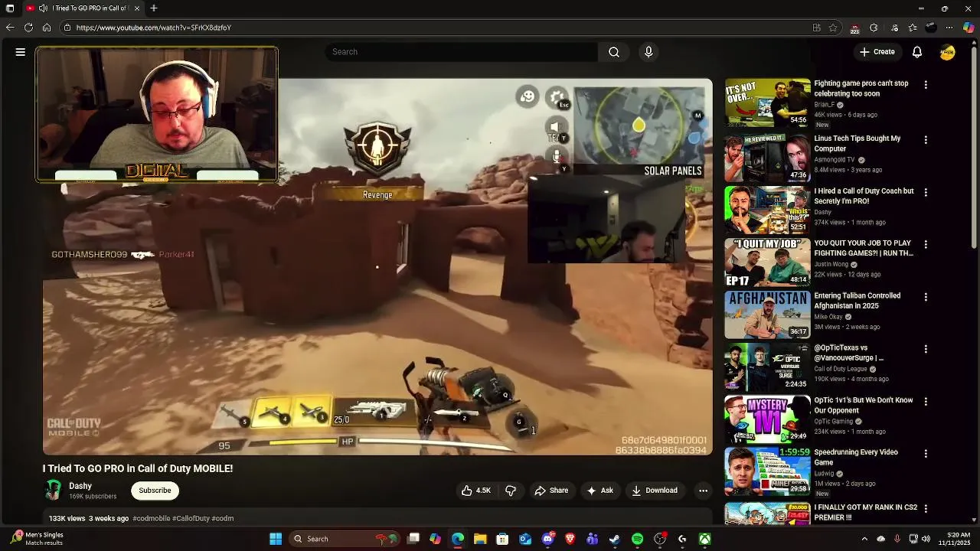Open the extension showing badge 223
Screen dimensions: 980x551
[855, 28]
